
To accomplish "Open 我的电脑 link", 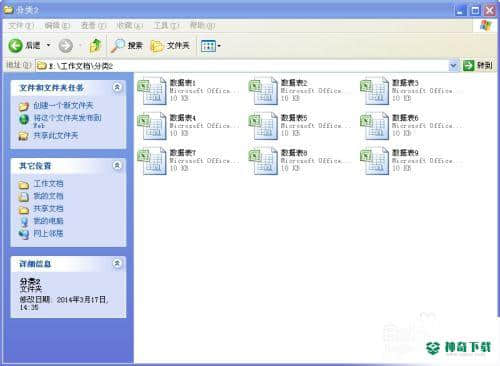I will tap(48, 221).
